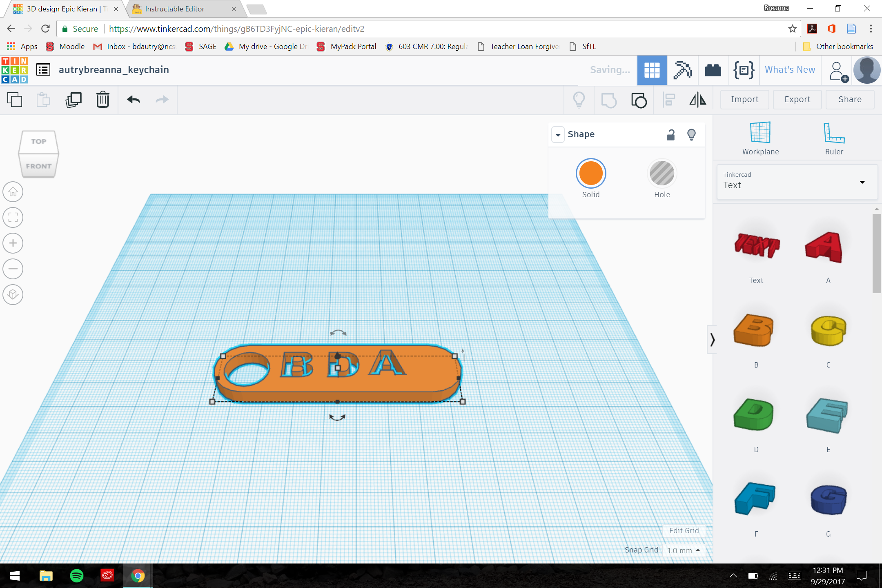Toggle shape visibility with the lightbulb
The height and width of the screenshot is (588, 882).
tap(691, 134)
